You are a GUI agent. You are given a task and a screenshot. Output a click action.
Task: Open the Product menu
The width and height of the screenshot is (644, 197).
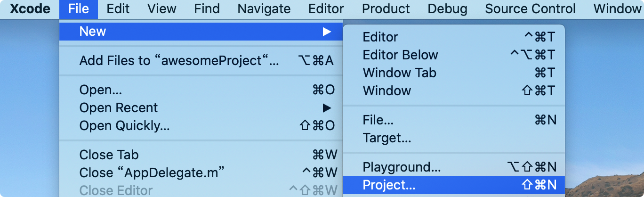386,9
